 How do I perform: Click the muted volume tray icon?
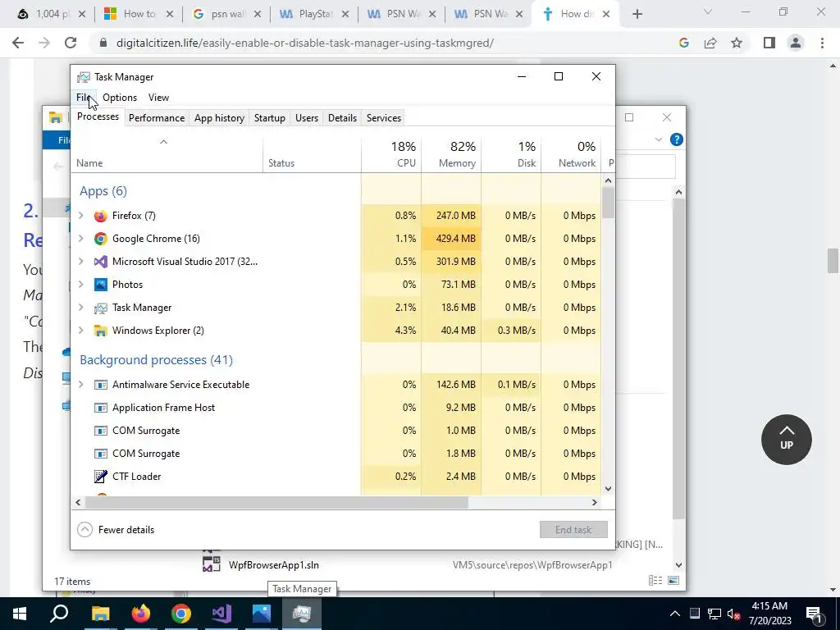point(734,614)
